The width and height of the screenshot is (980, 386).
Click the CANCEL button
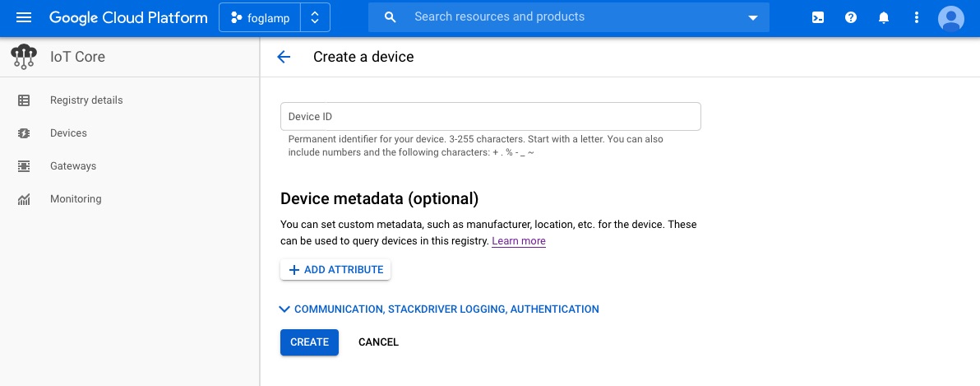(x=378, y=342)
